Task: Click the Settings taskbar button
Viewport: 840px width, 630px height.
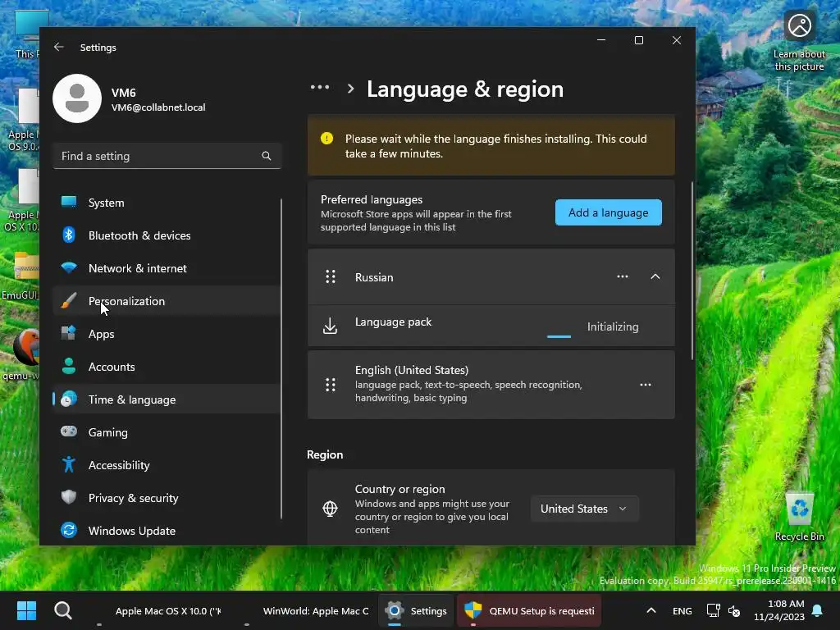Action: 416,610
